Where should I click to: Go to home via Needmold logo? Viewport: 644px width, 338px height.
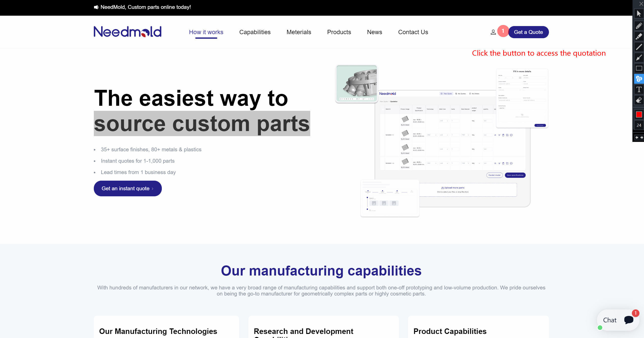pos(128,32)
